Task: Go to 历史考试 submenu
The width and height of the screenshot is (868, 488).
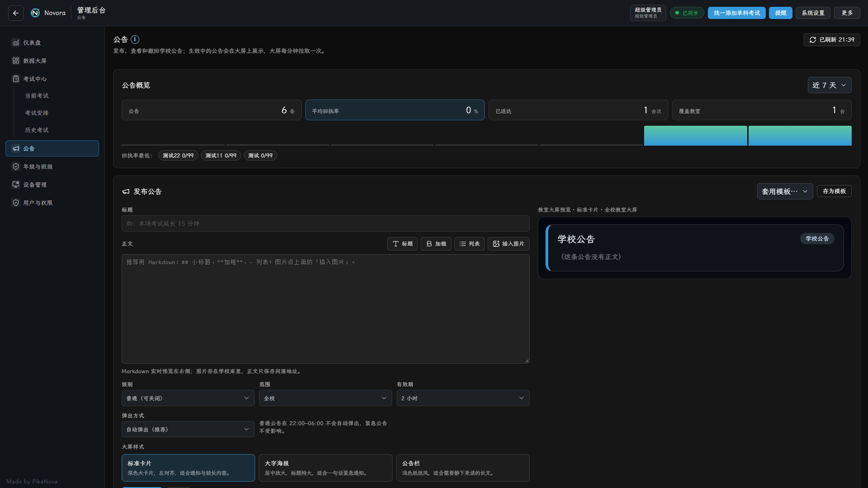Action: pyautogui.click(x=37, y=130)
